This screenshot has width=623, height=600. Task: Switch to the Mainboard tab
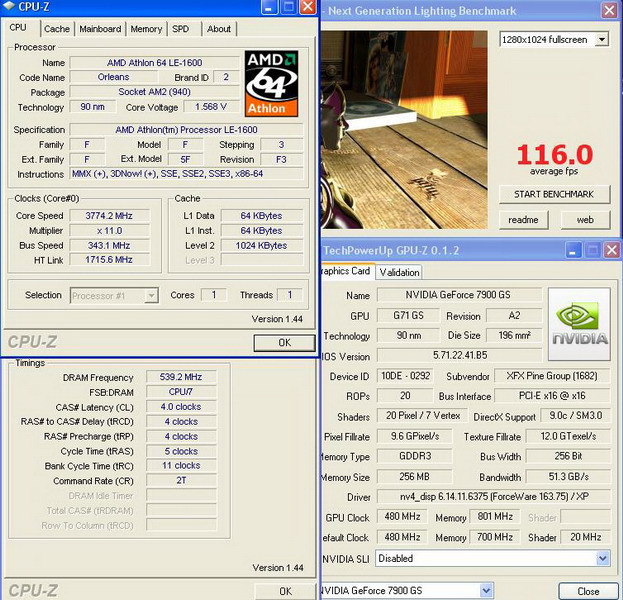click(100, 29)
